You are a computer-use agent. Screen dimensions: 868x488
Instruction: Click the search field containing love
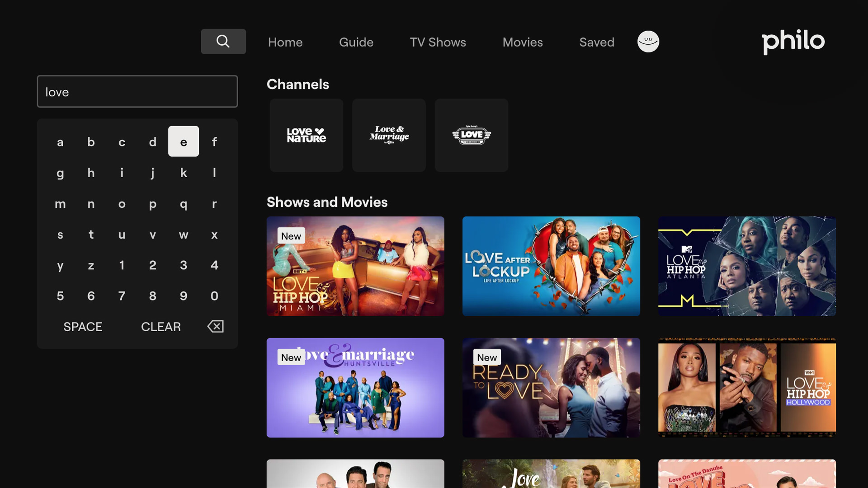137,92
